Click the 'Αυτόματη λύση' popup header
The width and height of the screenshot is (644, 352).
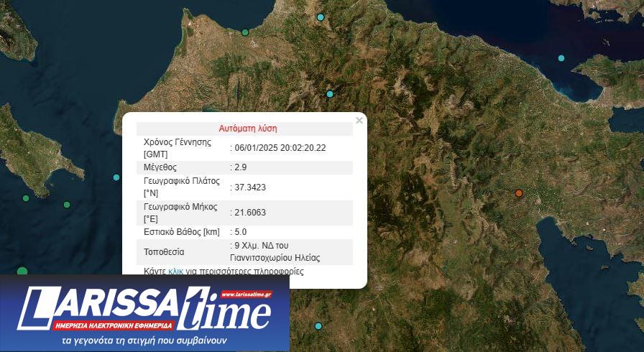point(247,129)
